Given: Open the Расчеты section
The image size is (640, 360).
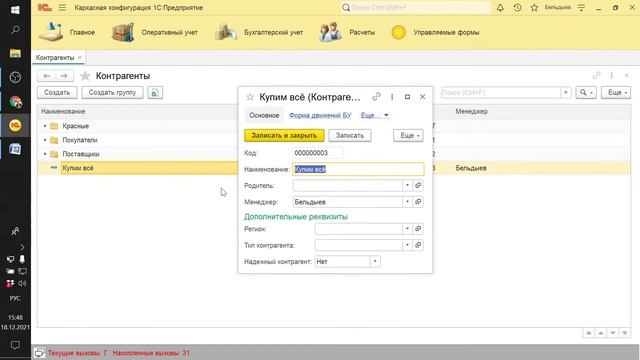Looking at the screenshot, I should click(347, 32).
